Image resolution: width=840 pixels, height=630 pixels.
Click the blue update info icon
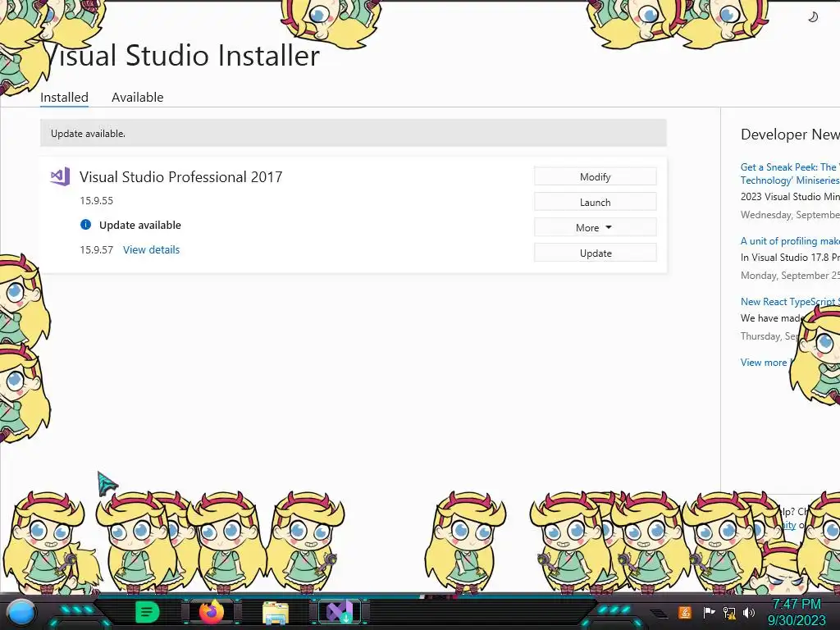tap(85, 225)
